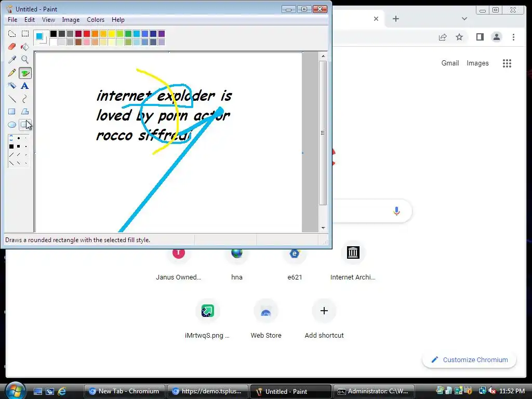Select the Brush tool
Image resolution: width=532 pixels, height=399 pixels.
[x=25, y=73]
